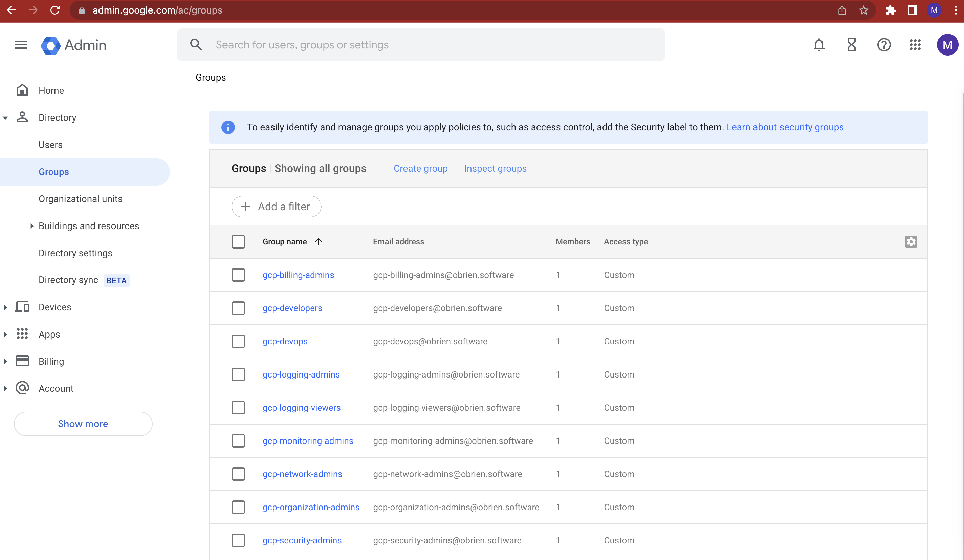Screen dimensions: 964x560
Task: Open the notifications bell
Action: pos(819,45)
